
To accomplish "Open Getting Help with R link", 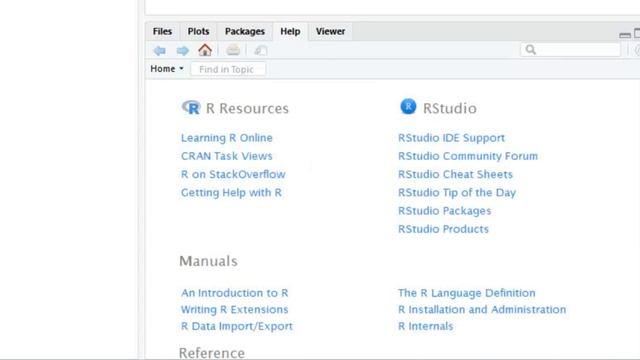I will click(231, 193).
